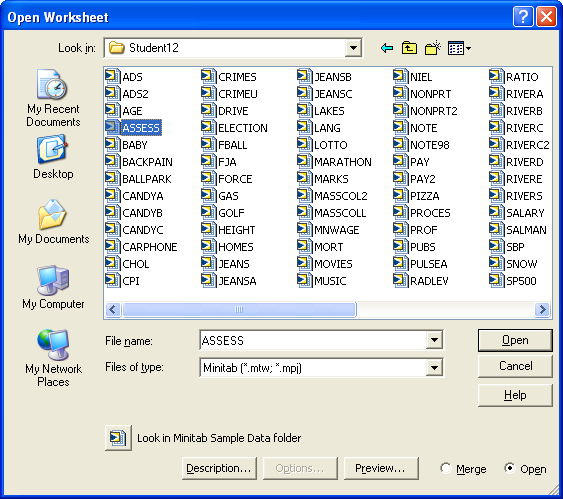
Task: Select file named CHOL
Action: click(x=136, y=264)
